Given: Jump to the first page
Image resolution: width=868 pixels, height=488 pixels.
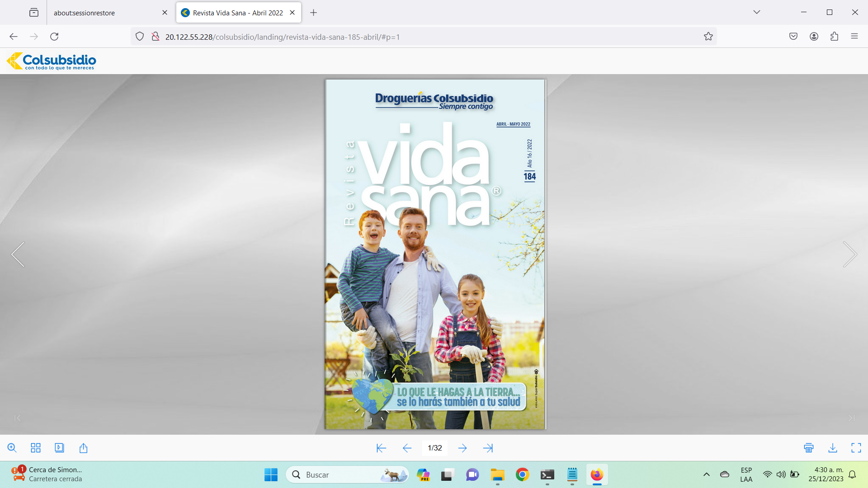Looking at the screenshot, I should point(381,448).
